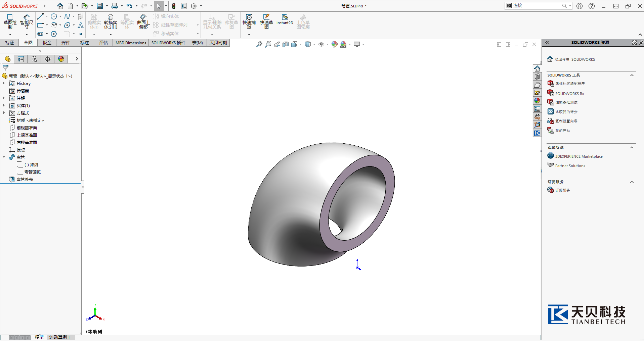
Task: Open the 钣金 sheet metal tab
Action: tap(47, 43)
